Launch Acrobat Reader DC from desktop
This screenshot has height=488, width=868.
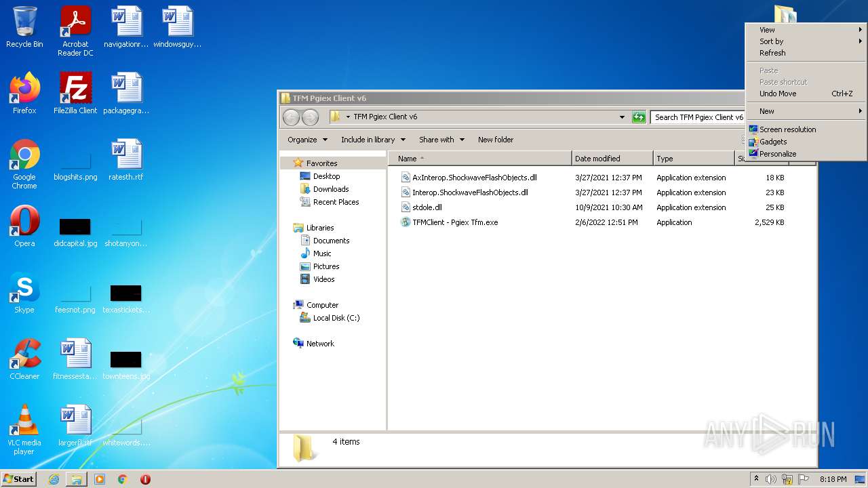pyautogui.click(x=75, y=30)
